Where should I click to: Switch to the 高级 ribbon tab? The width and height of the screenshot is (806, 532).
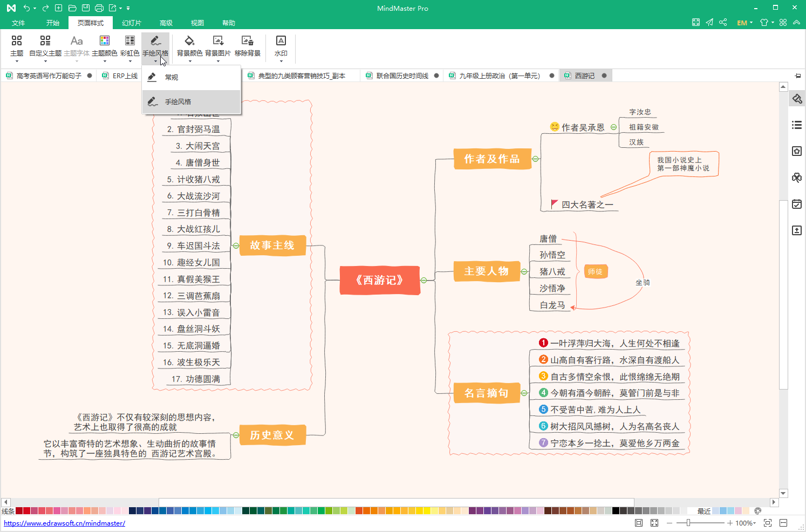coord(166,23)
